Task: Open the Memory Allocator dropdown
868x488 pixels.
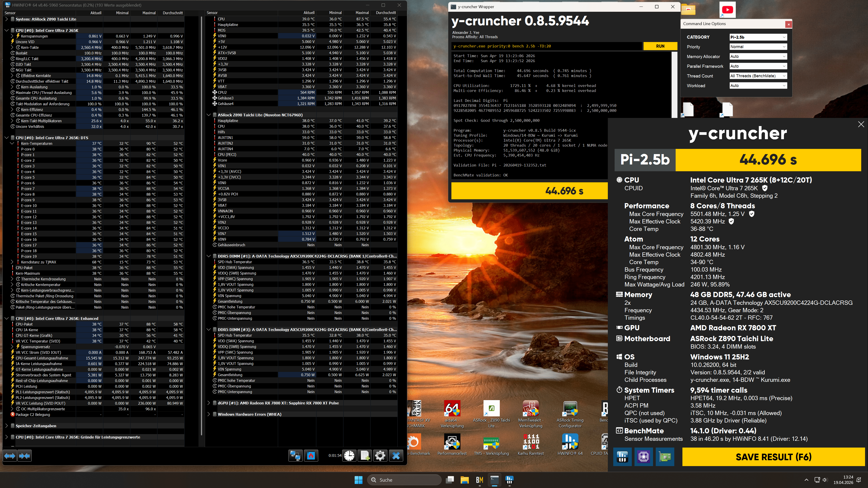Action: [758, 56]
